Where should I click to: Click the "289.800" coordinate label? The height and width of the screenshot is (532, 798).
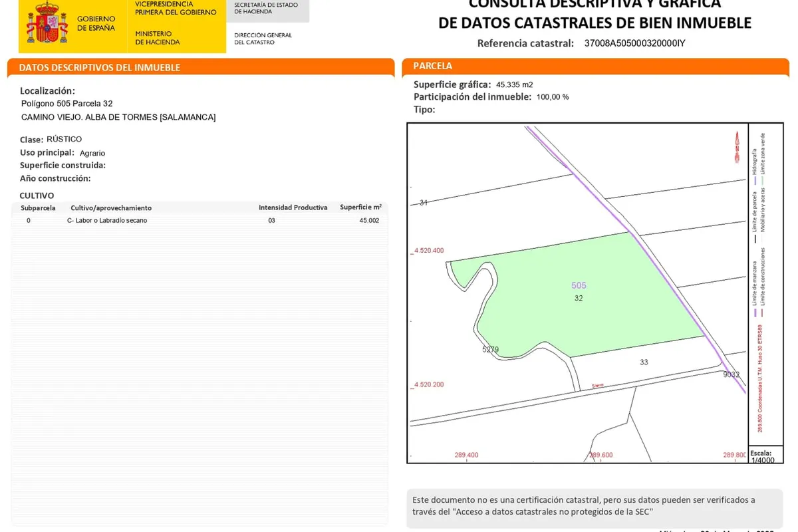click(735, 456)
